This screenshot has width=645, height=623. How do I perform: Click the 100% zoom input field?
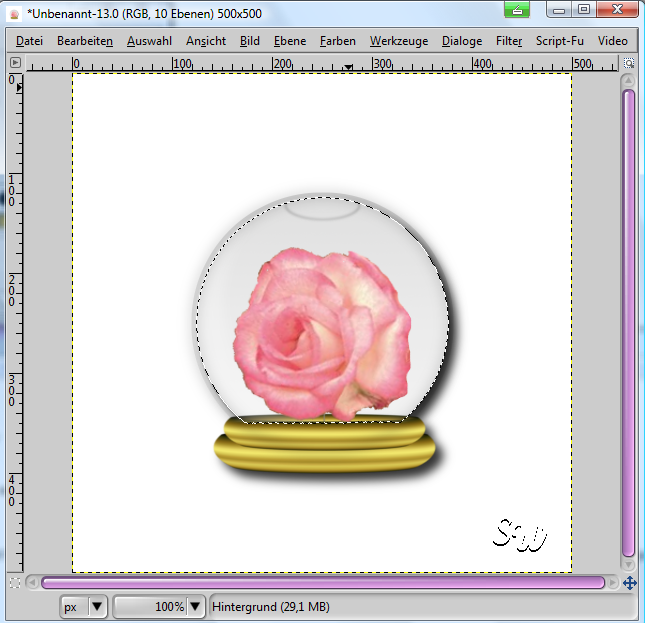(151, 607)
